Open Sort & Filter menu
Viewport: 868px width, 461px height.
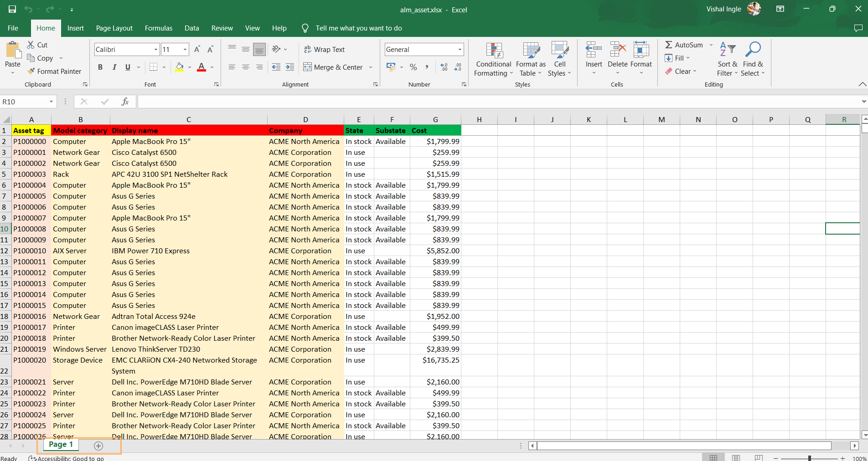[727, 59]
